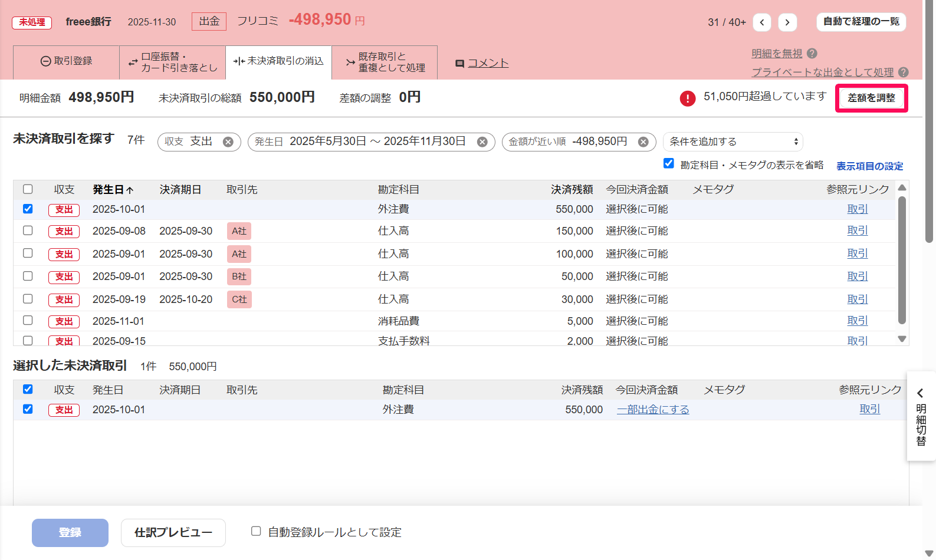This screenshot has height=560, width=936.
Task: Open 取引 link in selected transactions table
Action: pos(870,409)
